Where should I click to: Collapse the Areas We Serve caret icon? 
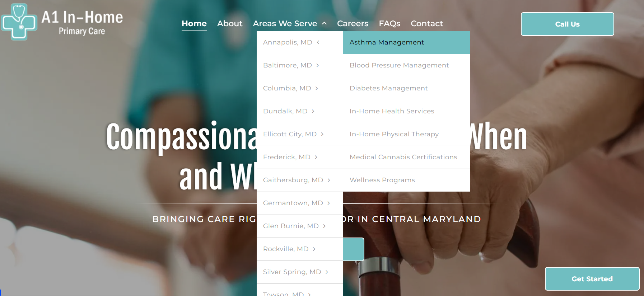(324, 23)
